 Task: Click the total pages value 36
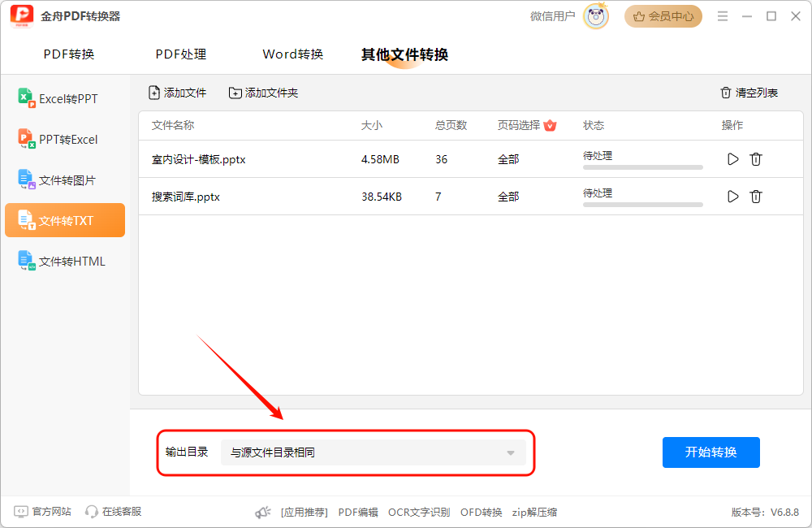(441, 159)
